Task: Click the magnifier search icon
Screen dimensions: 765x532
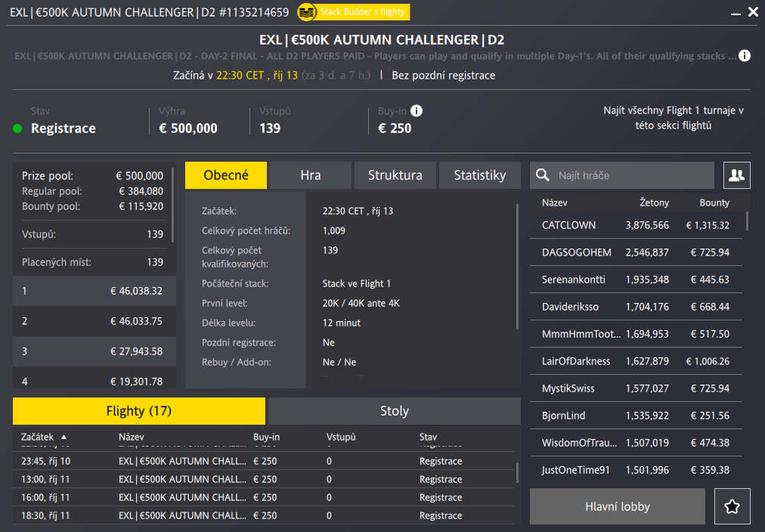Action: click(542, 175)
